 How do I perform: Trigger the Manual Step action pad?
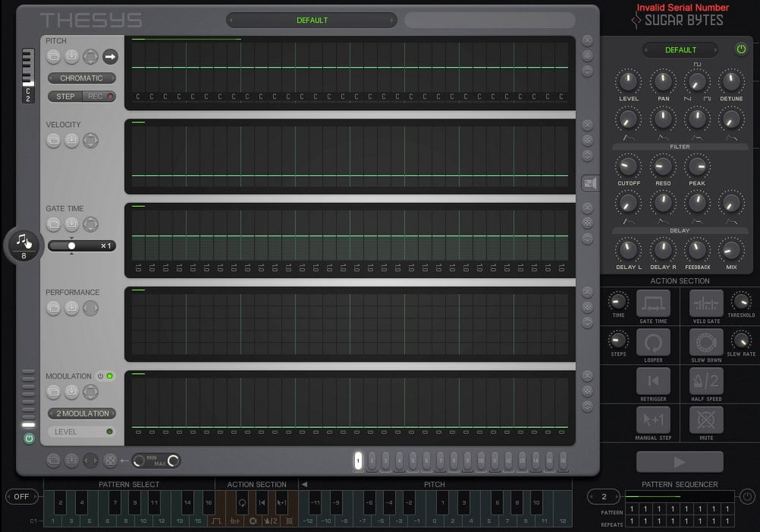[x=654, y=420]
